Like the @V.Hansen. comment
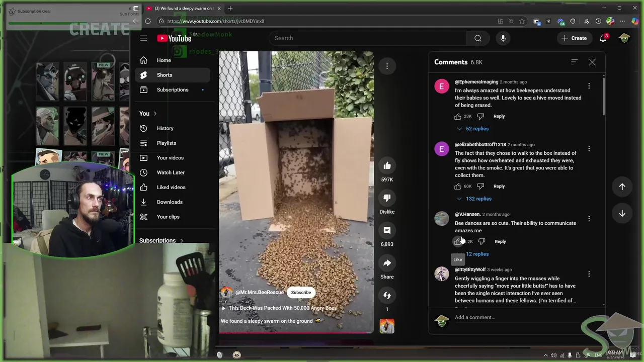Image resolution: width=644 pixels, height=362 pixels. click(x=458, y=241)
